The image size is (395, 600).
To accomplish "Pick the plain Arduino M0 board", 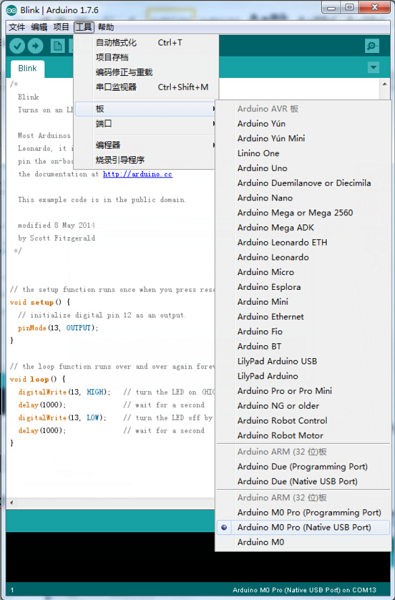I will 303,542.
